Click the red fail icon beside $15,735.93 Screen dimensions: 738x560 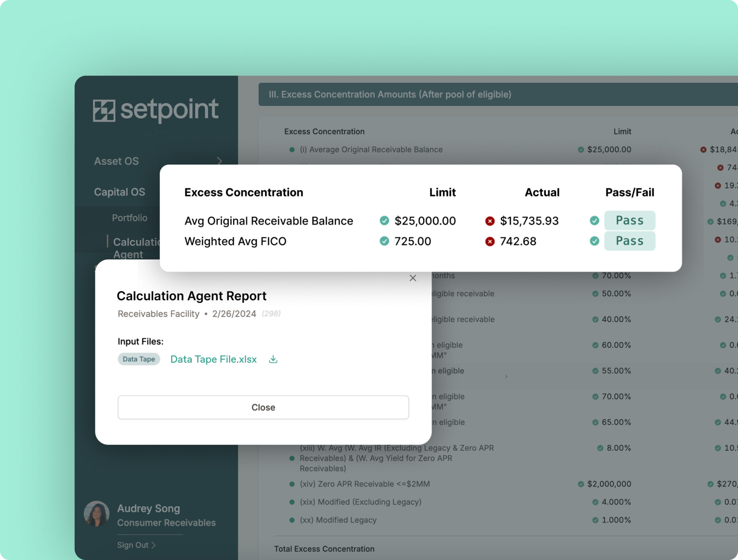coord(490,221)
